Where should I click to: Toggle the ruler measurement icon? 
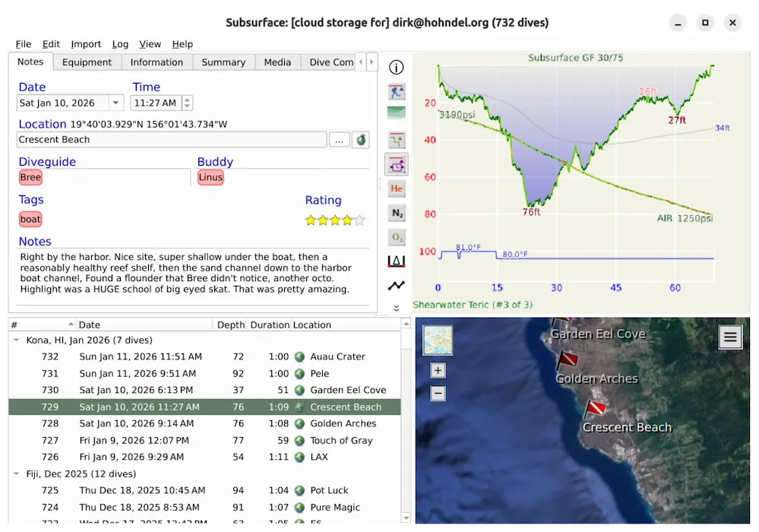(x=397, y=261)
